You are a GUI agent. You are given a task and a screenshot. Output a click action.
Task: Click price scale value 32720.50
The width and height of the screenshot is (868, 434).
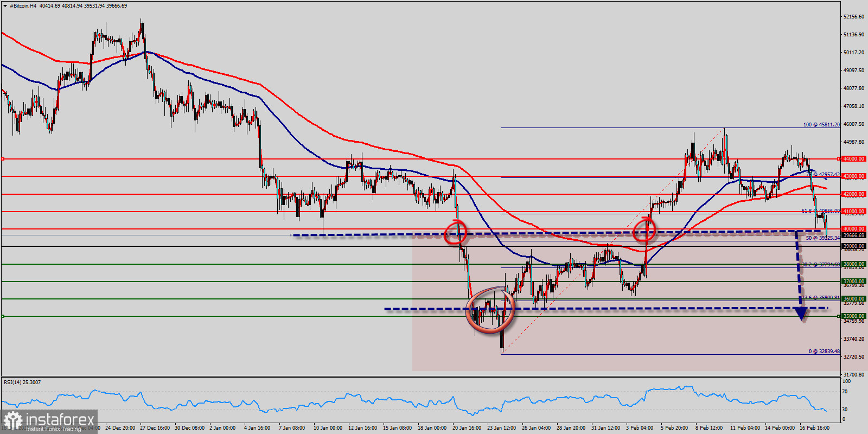854,357
